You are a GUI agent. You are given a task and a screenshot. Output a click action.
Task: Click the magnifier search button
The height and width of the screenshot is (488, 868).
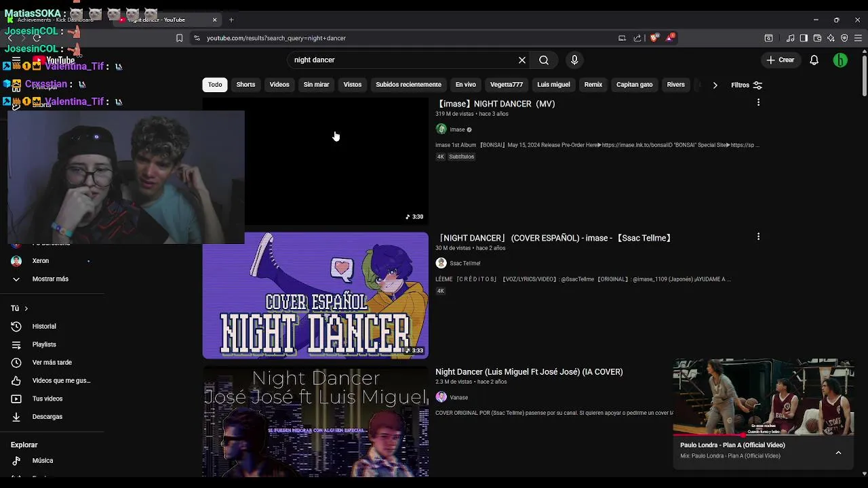[544, 60]
